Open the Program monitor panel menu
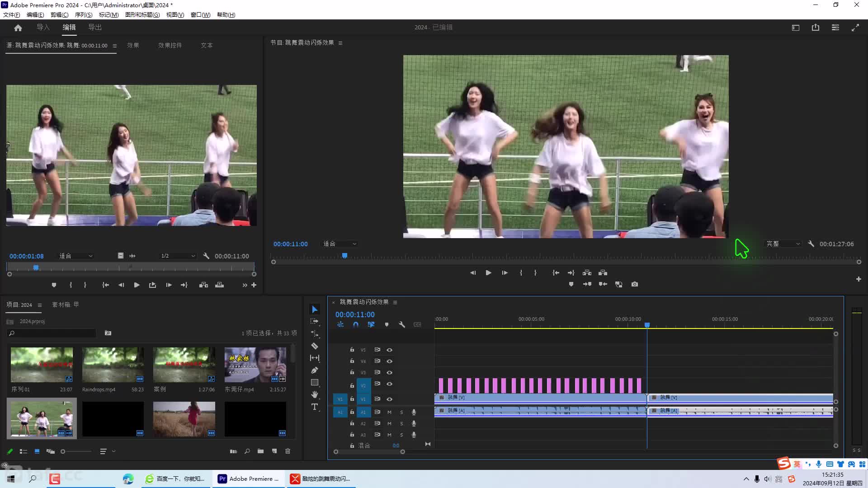This screenshot has height=488, width=868. pos(340,43)
